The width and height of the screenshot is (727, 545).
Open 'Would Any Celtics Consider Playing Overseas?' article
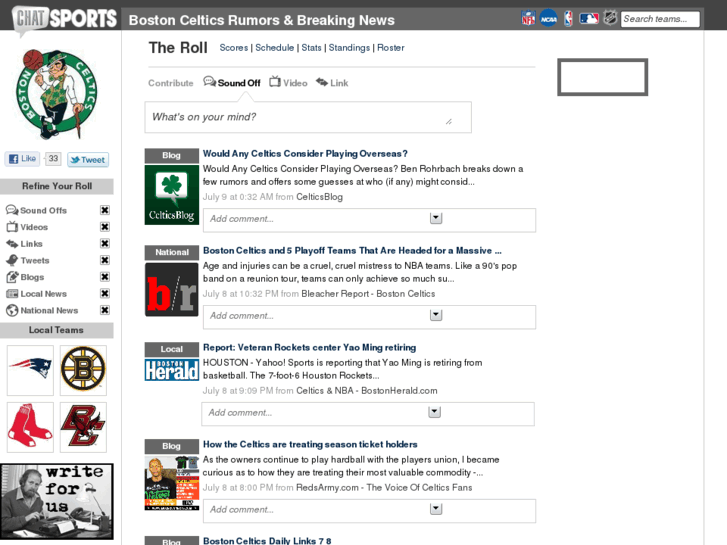tap(305, 154)
